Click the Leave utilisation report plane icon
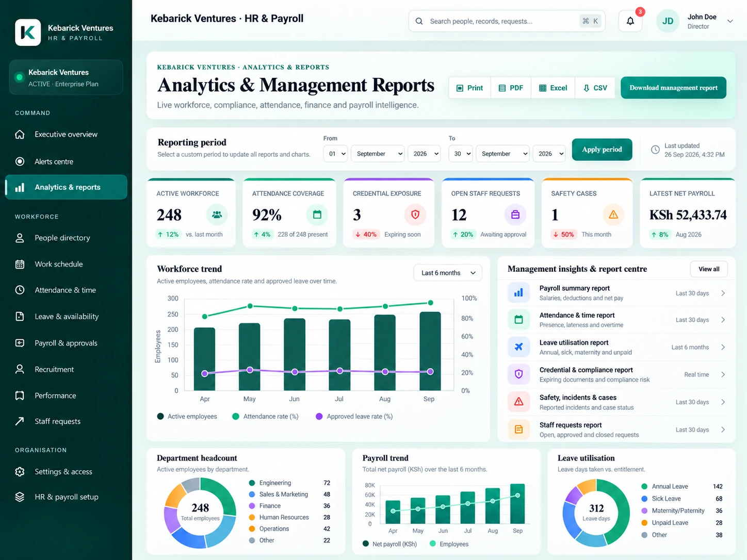747x560 pixels. point(518,347)
